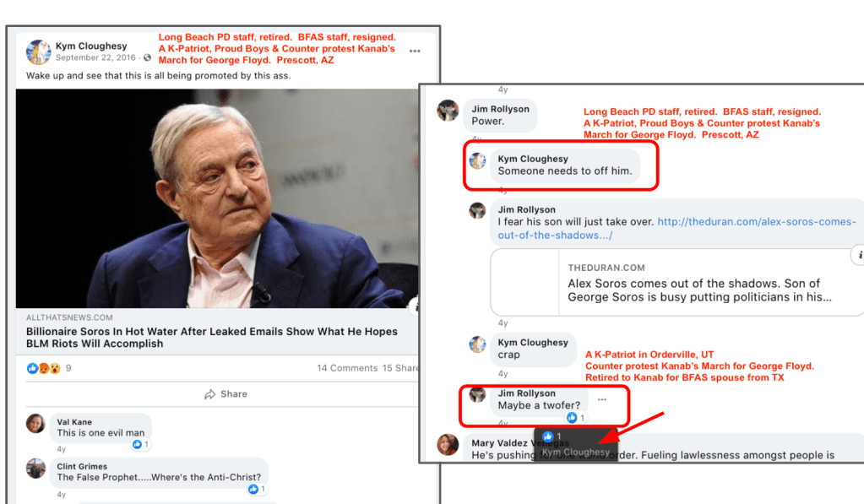Click the like count under "Maybe a twofer?"
864x504 pixels.
click(577, 418)
